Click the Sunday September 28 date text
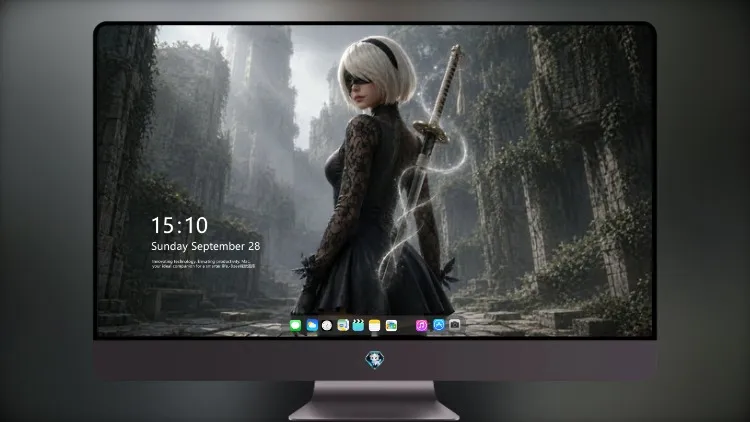Image resolution: width=750 pixels, height=422 pixels. coord(206,246)
